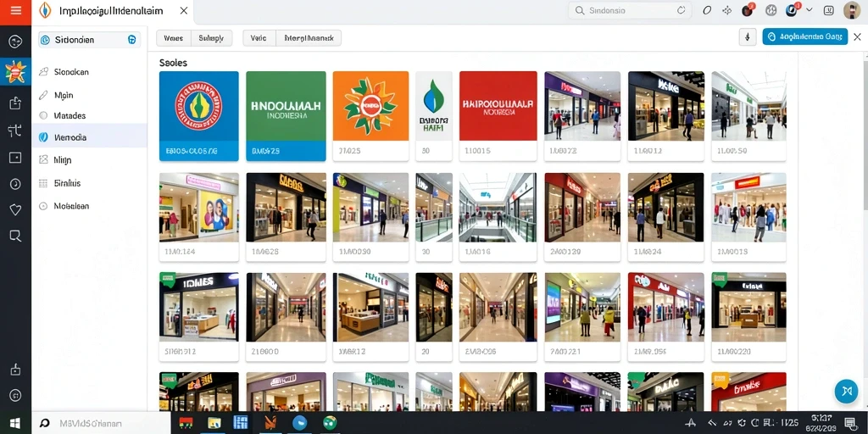The height and width of the screenshot is (434, 868).
Task: Click the blue button in top right
Action: point(805,37)
